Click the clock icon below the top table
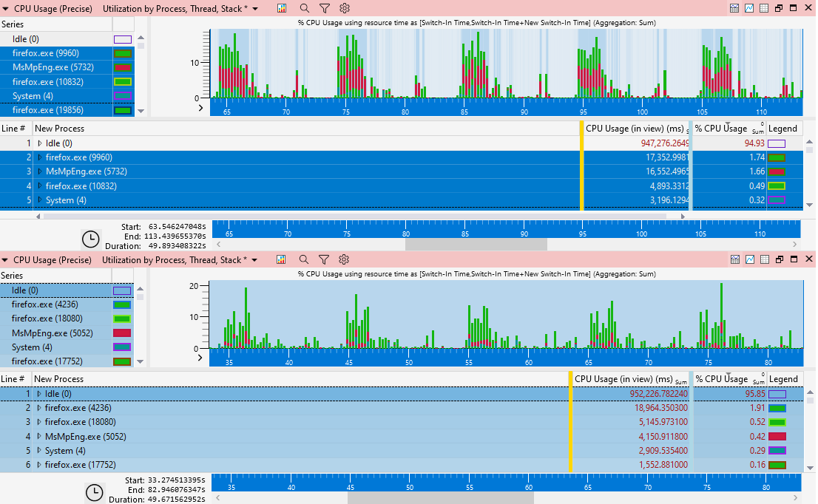 pyautogui.click(x=90, y=239)
